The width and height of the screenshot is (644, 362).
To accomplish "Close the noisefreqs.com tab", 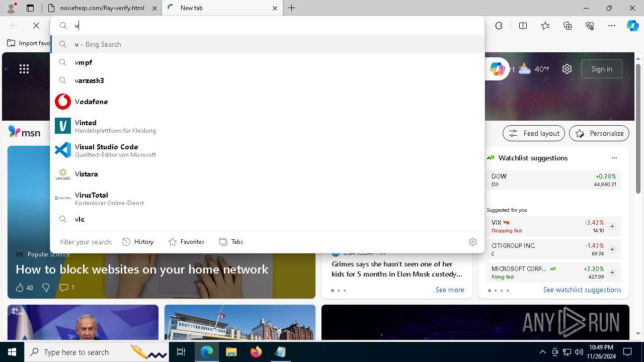I will 154,8.
